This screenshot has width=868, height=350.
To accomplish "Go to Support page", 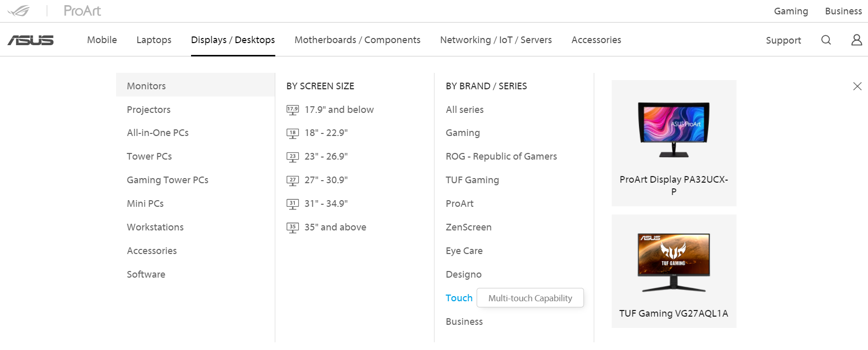I will tap(783, 40).
